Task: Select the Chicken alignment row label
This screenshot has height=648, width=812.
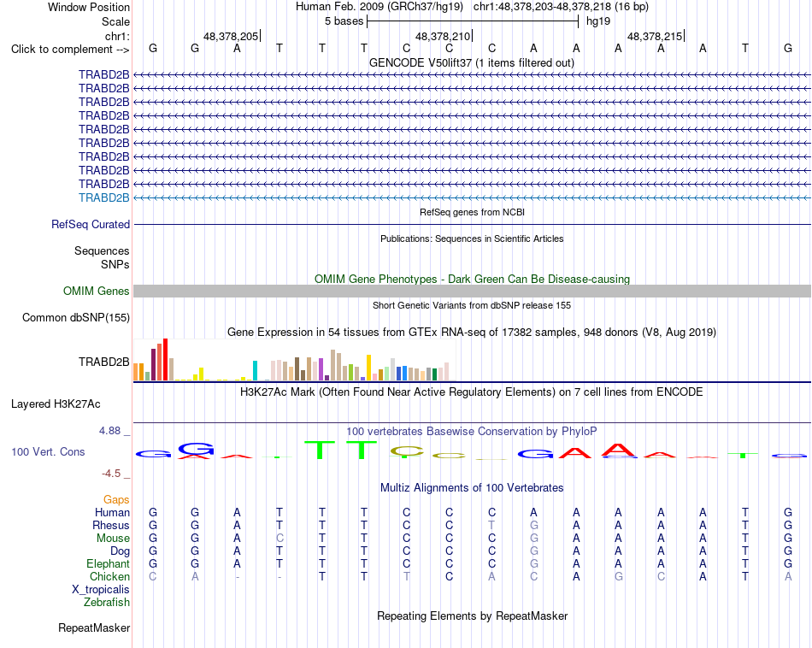Action: [x=109, y=576]
